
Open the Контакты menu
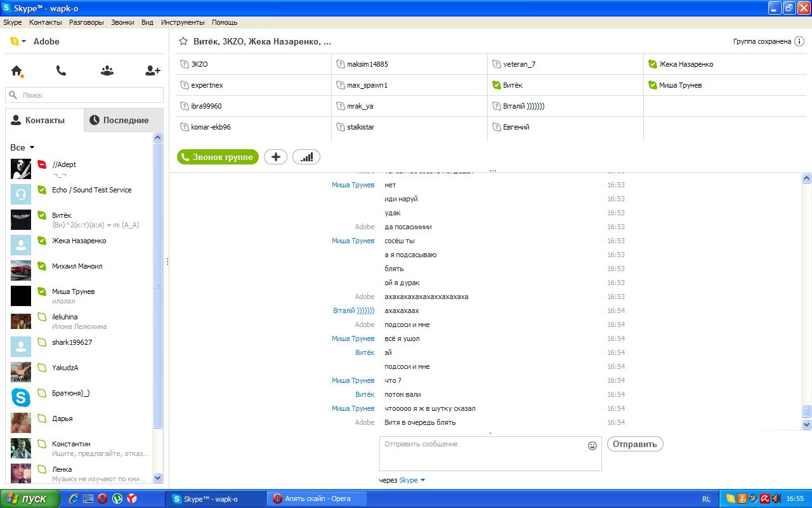tap(46, 22)
